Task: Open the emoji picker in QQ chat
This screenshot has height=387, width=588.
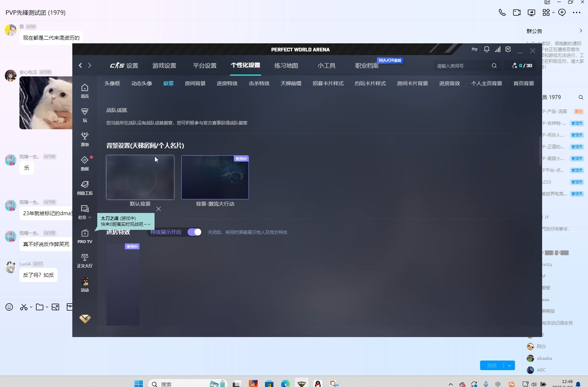Action: (9, 307)
